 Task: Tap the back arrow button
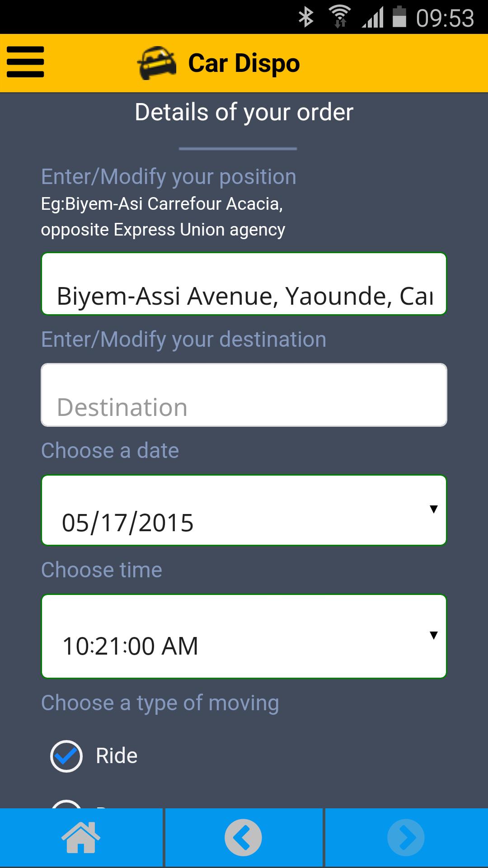click(x=243, y=837)
